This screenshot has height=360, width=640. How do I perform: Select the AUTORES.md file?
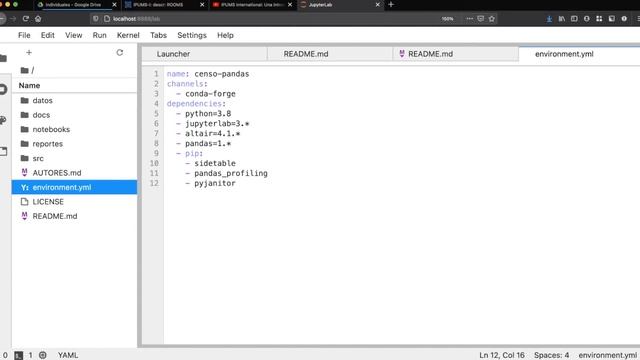[x=74, y=173]
